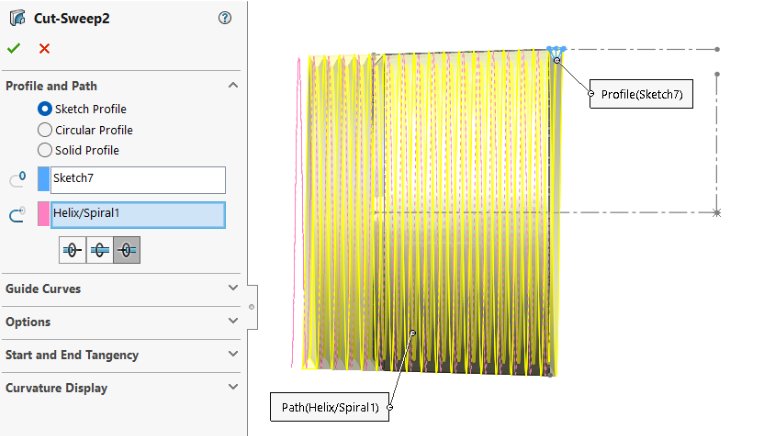Screen dimensions: 775x436
Task: Click the green OK checkmark
Action: 13,48
